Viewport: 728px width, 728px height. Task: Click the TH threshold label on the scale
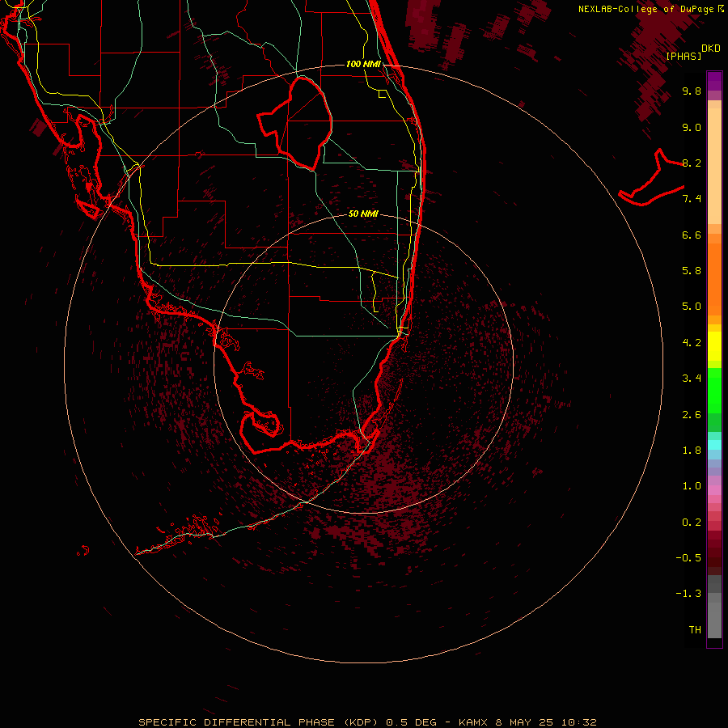[695, 630]
